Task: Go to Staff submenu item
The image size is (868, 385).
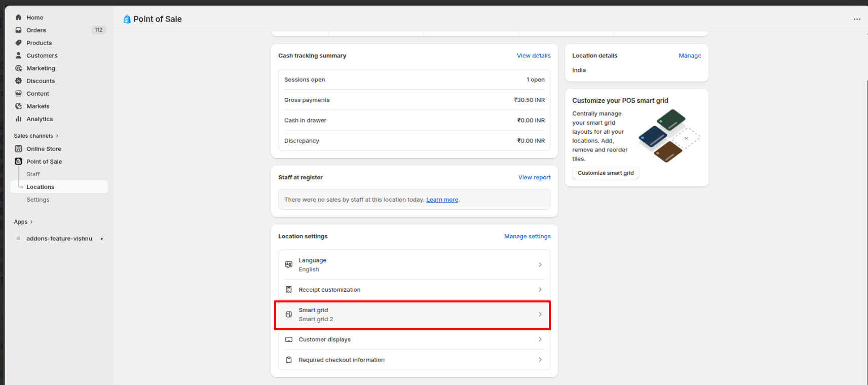Action: (33, 174)
